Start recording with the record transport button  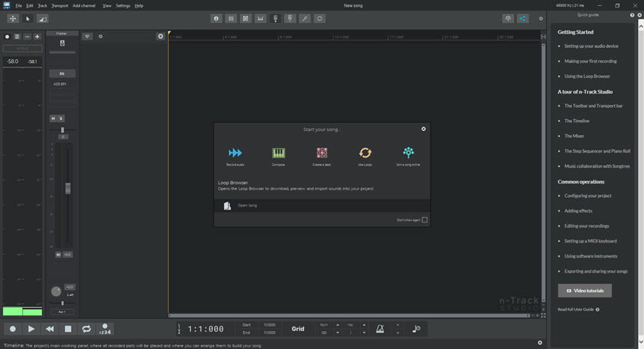point(13,329)
